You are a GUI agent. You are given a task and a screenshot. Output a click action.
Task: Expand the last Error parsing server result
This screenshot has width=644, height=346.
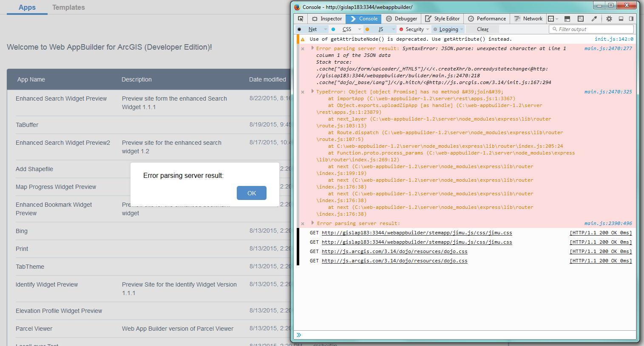(x=312, y=223)
